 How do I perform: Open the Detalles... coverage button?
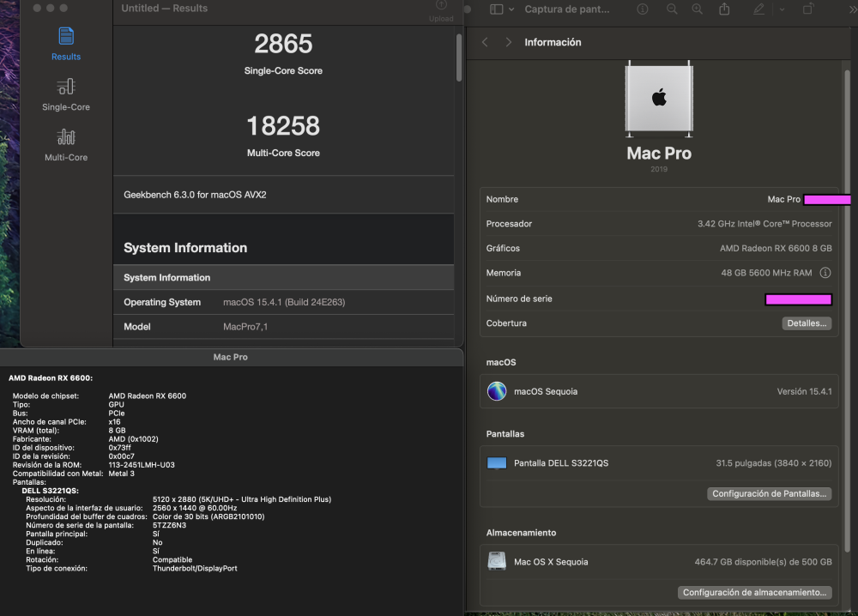pyautogui.click(x=807, y=323)
